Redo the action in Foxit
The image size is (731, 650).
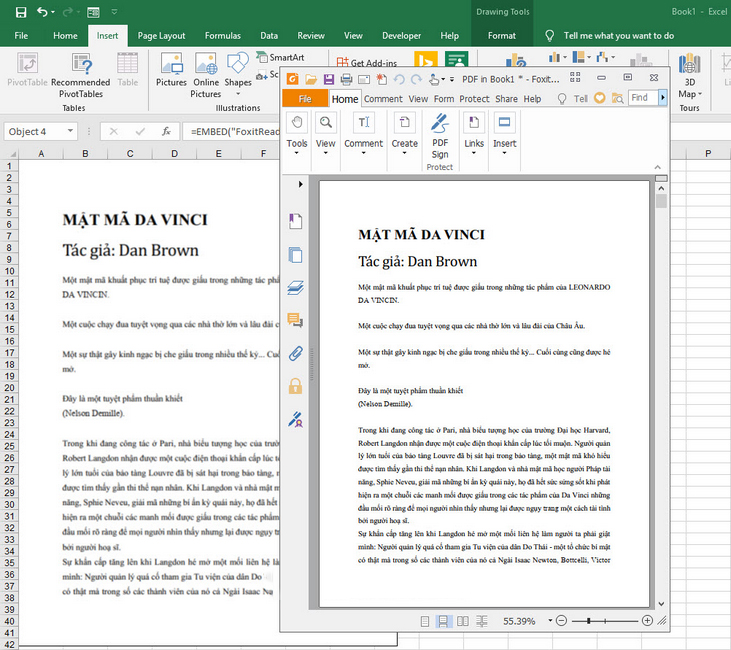[x=416, y=79]
